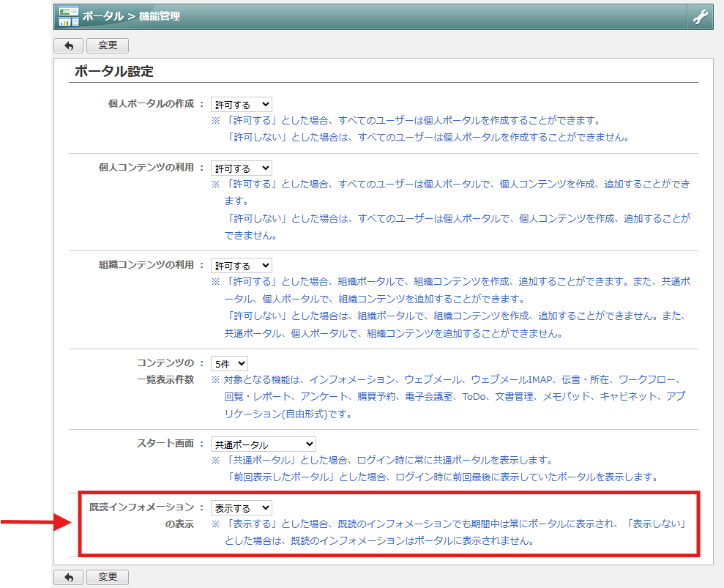Click the スタート画面 label

pyautogui.click(x=165, y=444)
